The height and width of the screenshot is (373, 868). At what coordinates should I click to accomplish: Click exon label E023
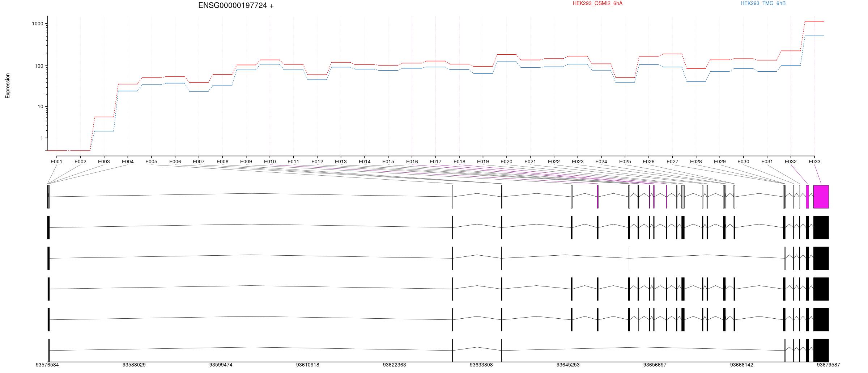tap(578, 162)
